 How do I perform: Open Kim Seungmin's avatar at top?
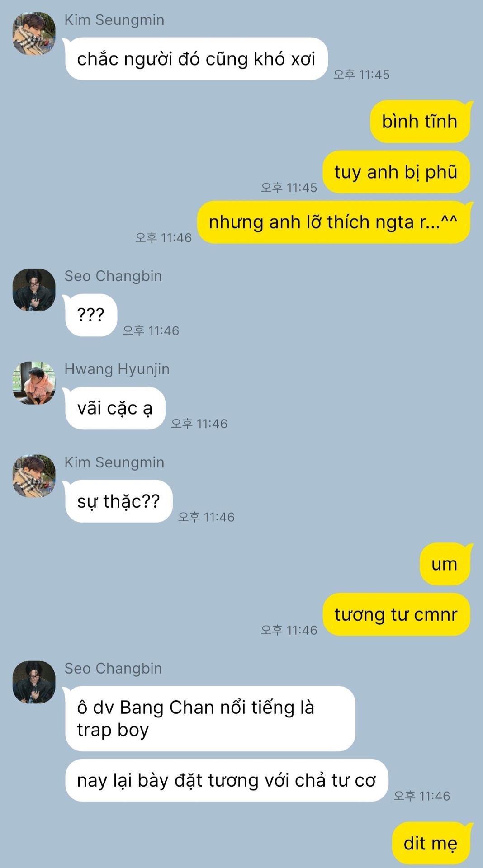[x=34, y=33]
